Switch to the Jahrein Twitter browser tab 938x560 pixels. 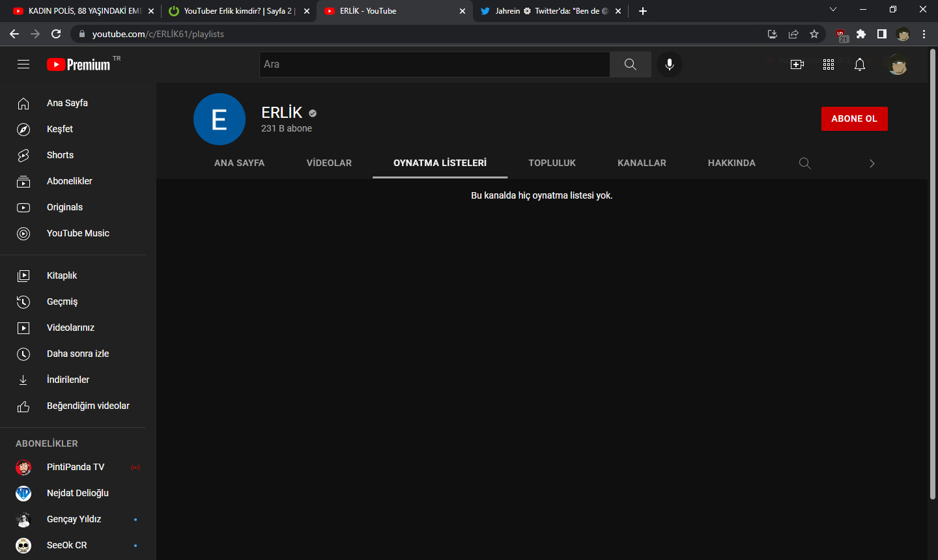tap(550, 11)
